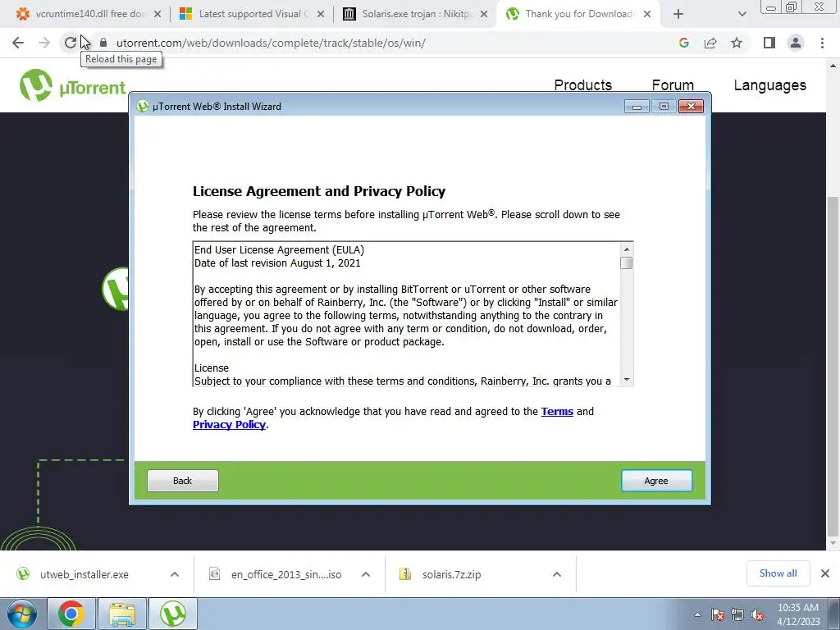Click Show all downloads
Image resolution: width=840 pixels, height=630 pixels.
[x=778, y=573]
